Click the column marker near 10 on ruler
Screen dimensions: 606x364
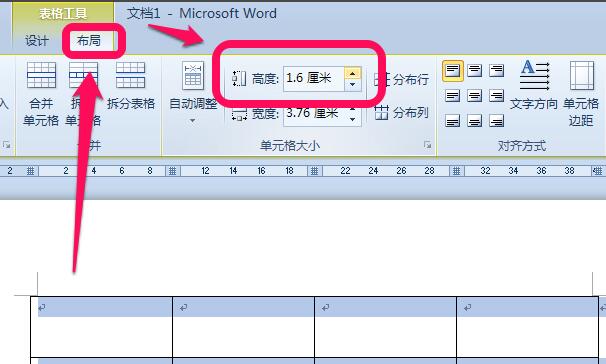tap(172, 171)
